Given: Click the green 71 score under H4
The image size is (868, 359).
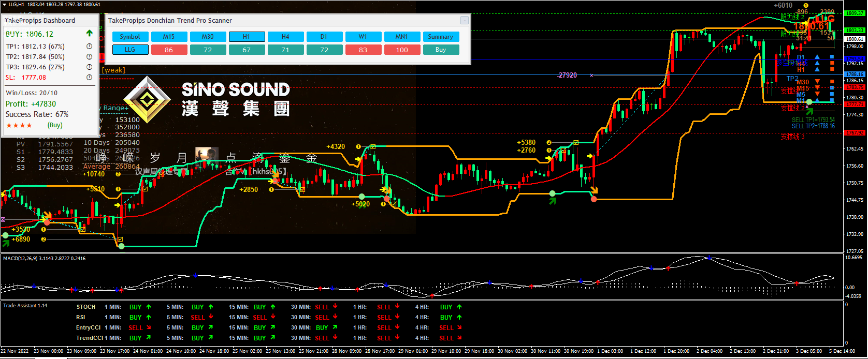Looking at the screenshot, I should (285, 50).
